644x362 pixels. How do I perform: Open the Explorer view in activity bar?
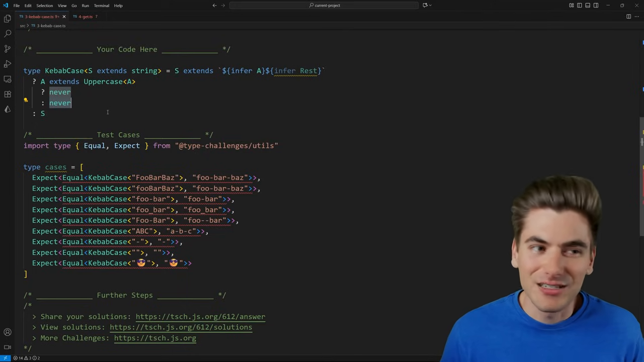coord(8,19)
